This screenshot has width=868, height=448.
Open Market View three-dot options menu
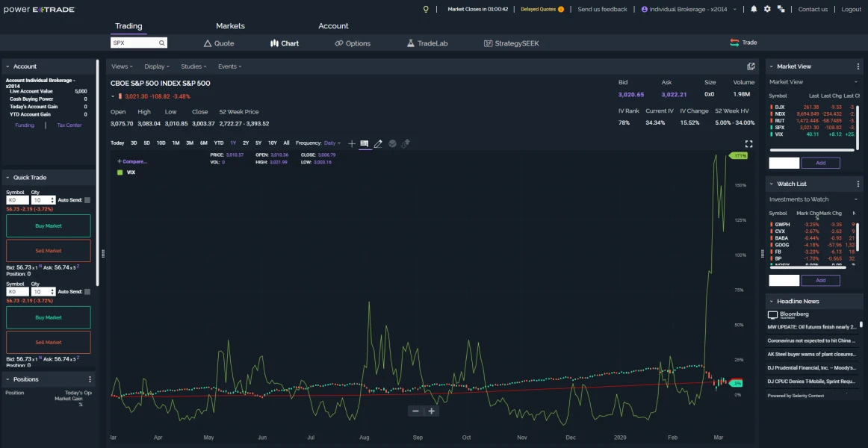pyautogui.click(x=858, y=66)
